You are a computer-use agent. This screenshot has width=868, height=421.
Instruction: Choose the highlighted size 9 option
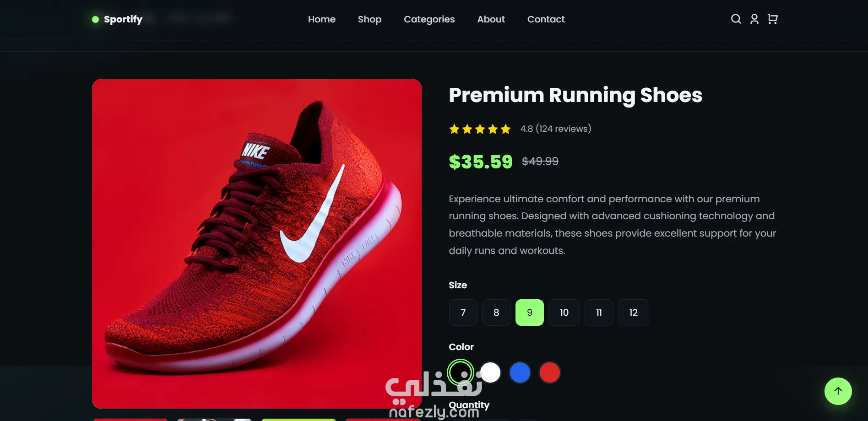[530, 313]
